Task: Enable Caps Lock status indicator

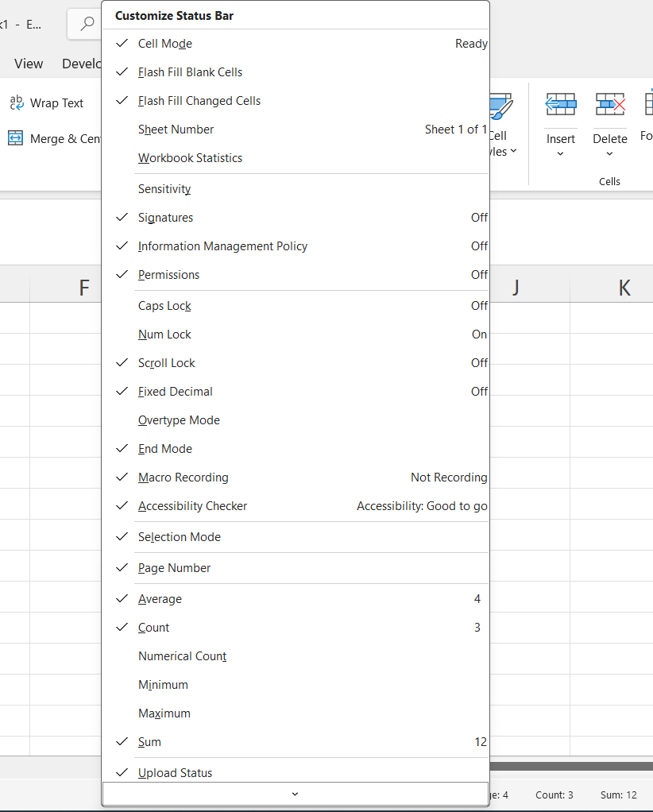Action: click(x=164, y=306)
